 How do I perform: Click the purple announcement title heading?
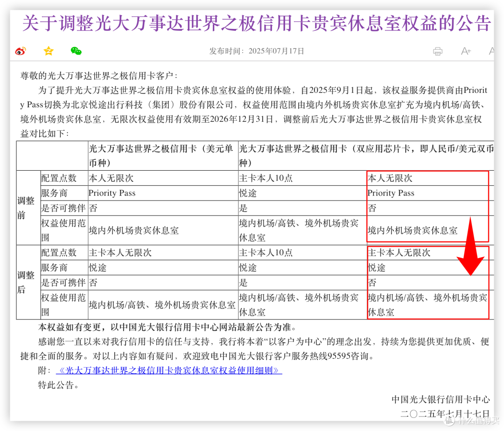257,23
